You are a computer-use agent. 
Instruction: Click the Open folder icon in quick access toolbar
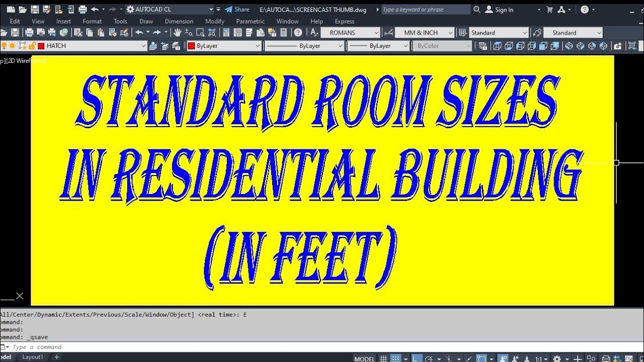point(23,10)
